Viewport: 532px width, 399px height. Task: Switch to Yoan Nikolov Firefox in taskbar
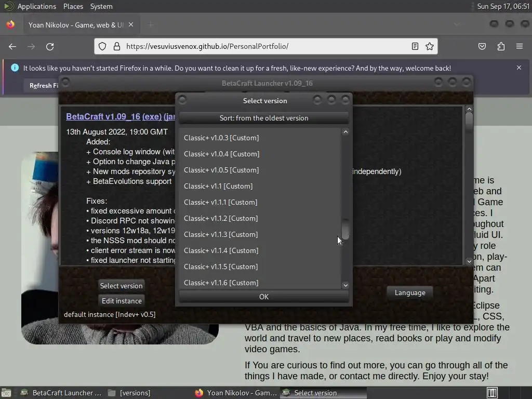point(236,393)
